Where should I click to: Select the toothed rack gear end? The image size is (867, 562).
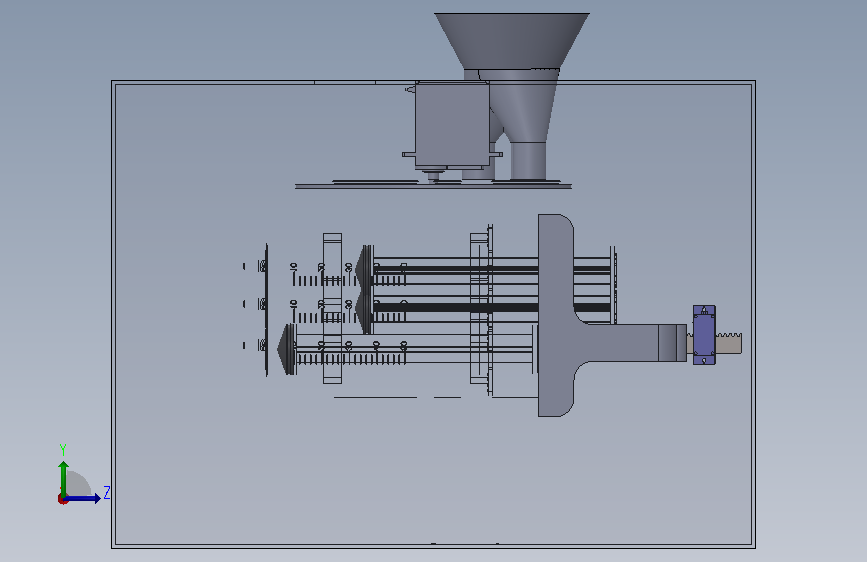coord(729,344)
